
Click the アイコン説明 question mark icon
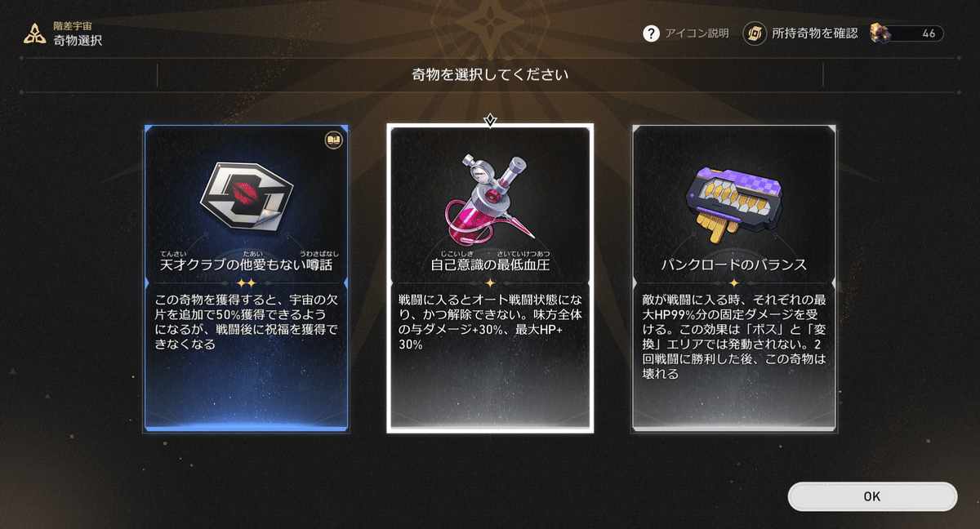[x=651, y=33]
